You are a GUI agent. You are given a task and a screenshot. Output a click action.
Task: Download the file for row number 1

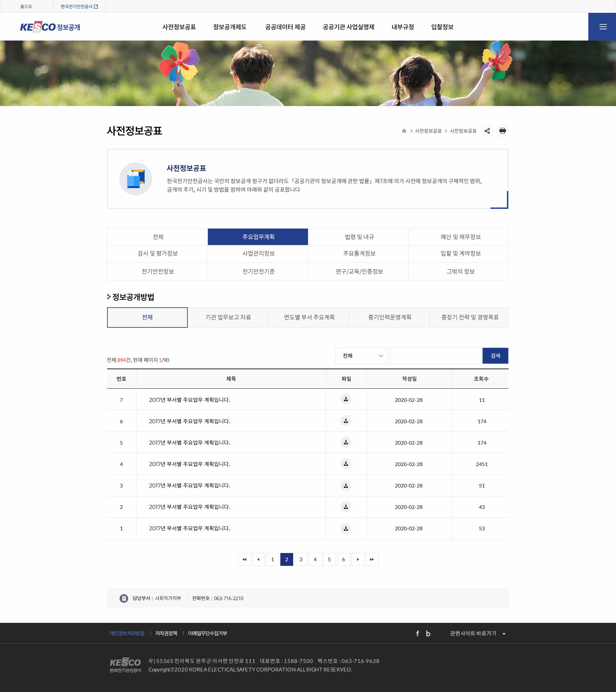(346, 528)
